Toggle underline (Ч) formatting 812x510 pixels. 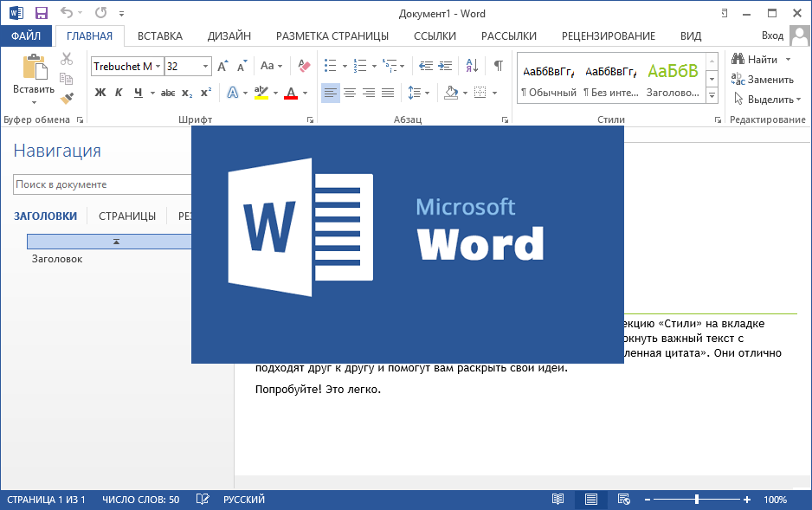[138, 93]
